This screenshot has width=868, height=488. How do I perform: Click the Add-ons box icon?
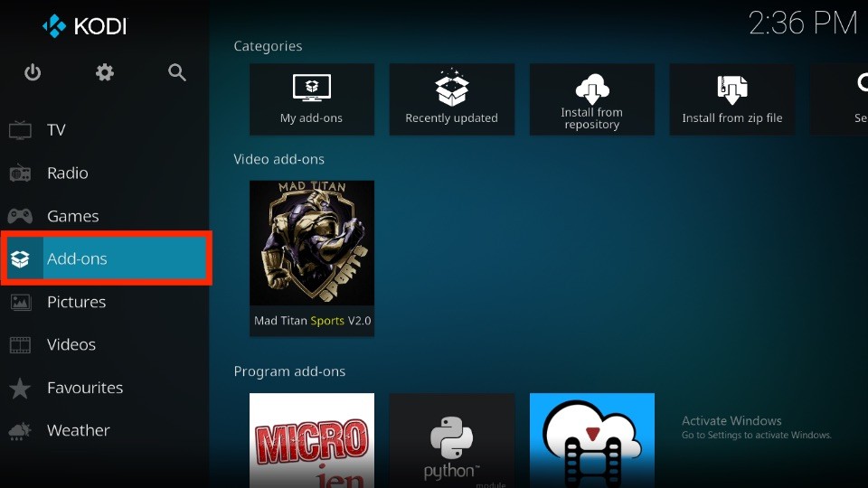(x=20, y=259)
